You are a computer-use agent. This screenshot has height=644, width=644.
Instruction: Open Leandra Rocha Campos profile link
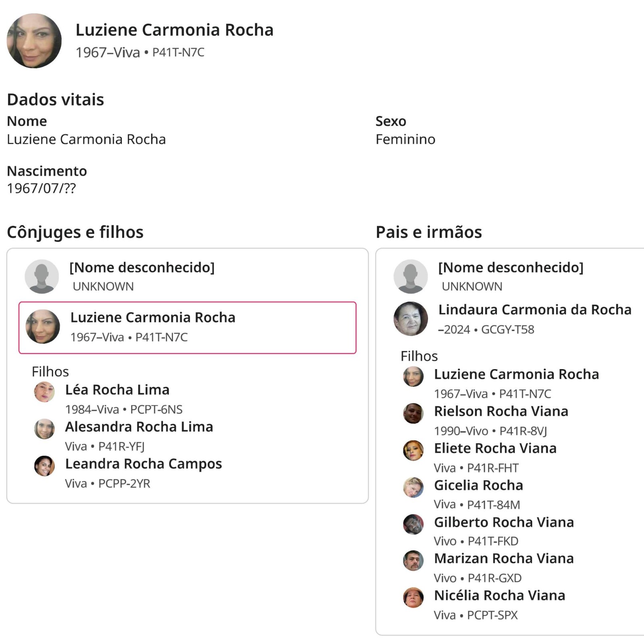(x=143, y=464)
